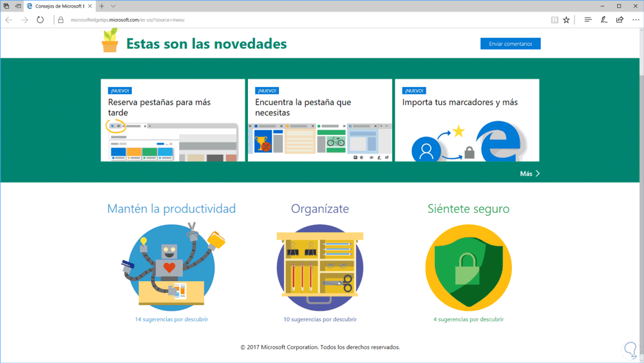The height and width of the screenshot is (363, 644).
Task: Open reading view book icon
Action: click(x=554, y=20)
